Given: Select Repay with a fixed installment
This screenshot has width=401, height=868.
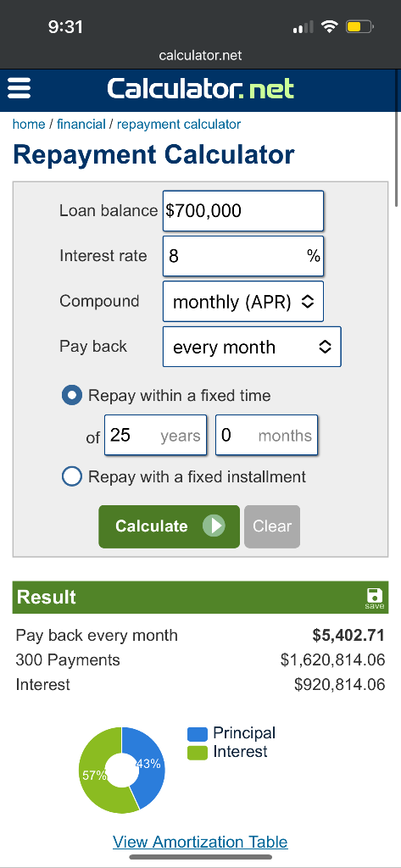Looking at the screenshot, I should (72, 476).
